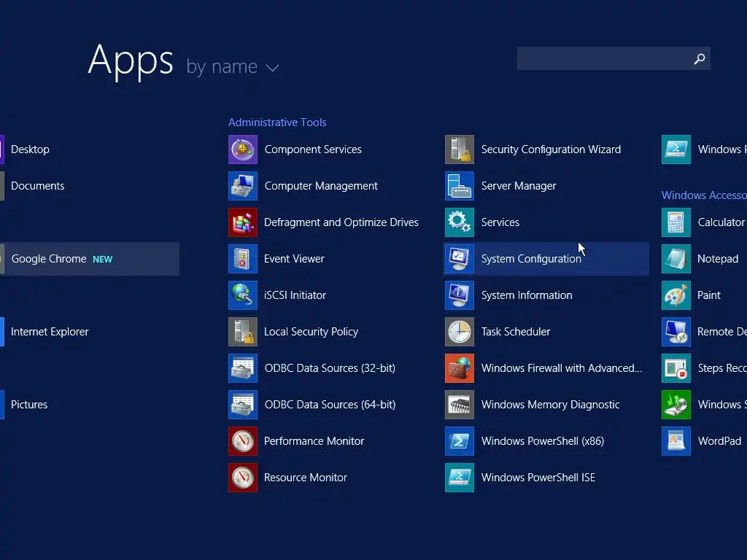Open Windows Firewall with Advanced icon
This screenshot has width=747, height=560.
[460, 368]
